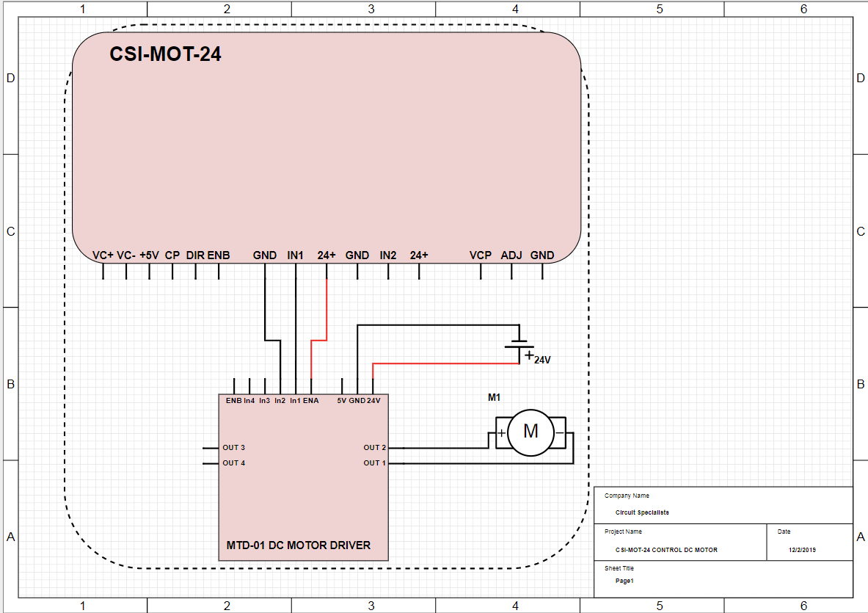Click the Circuit Specialists company entry
Screen dimensions: 868x613
[x=642, y=512]
